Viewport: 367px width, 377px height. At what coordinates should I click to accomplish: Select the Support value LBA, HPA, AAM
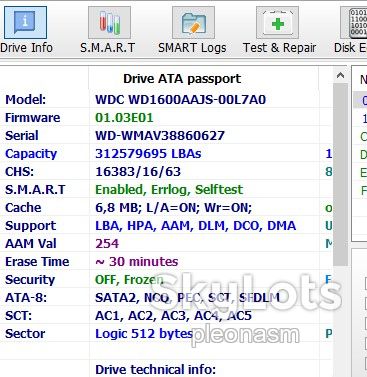[x=196, y=226]
